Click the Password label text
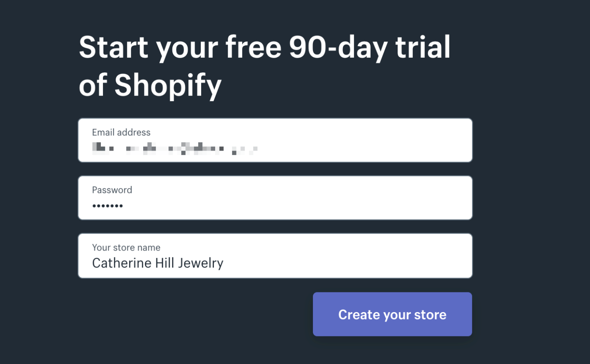 click(x=112, y=190)
